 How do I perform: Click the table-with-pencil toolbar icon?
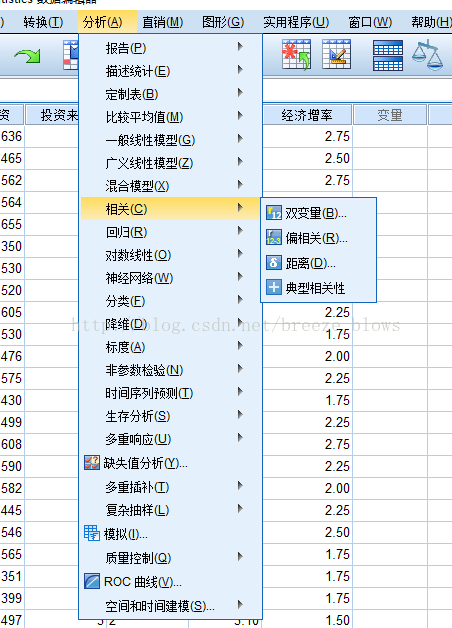click(x=336, y=54)
